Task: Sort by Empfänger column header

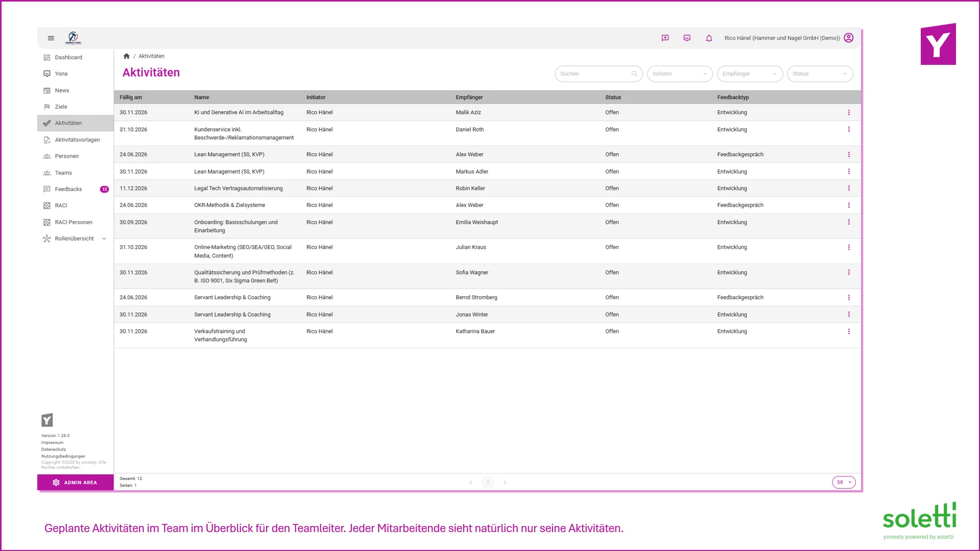Action: (x=469, y=98)
